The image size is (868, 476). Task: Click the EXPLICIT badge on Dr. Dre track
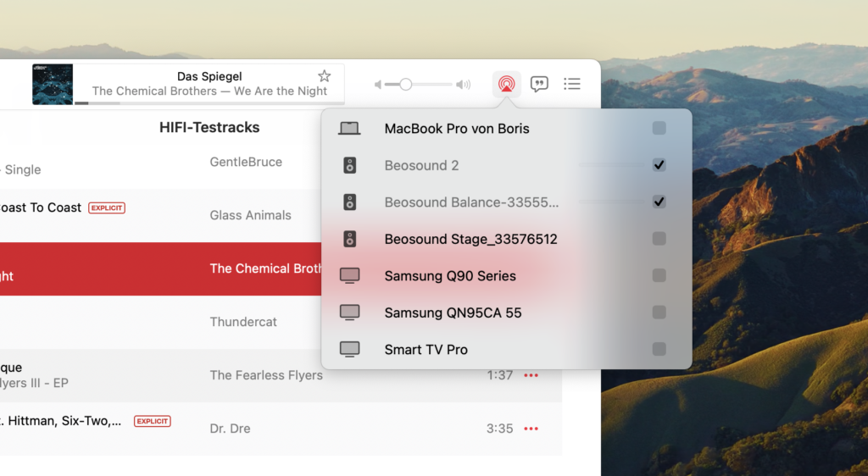153,421
